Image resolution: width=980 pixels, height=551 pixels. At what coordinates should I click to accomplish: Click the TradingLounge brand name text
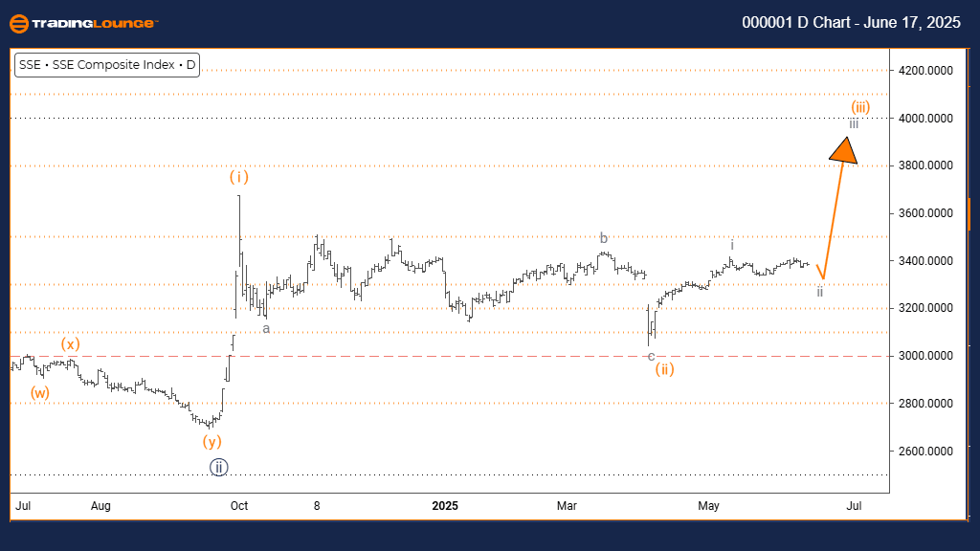tap(96, 23)
